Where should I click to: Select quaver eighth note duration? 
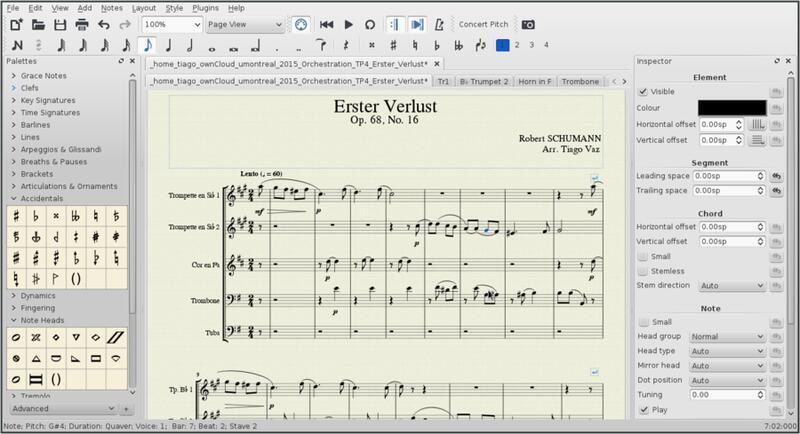point(147,45)
